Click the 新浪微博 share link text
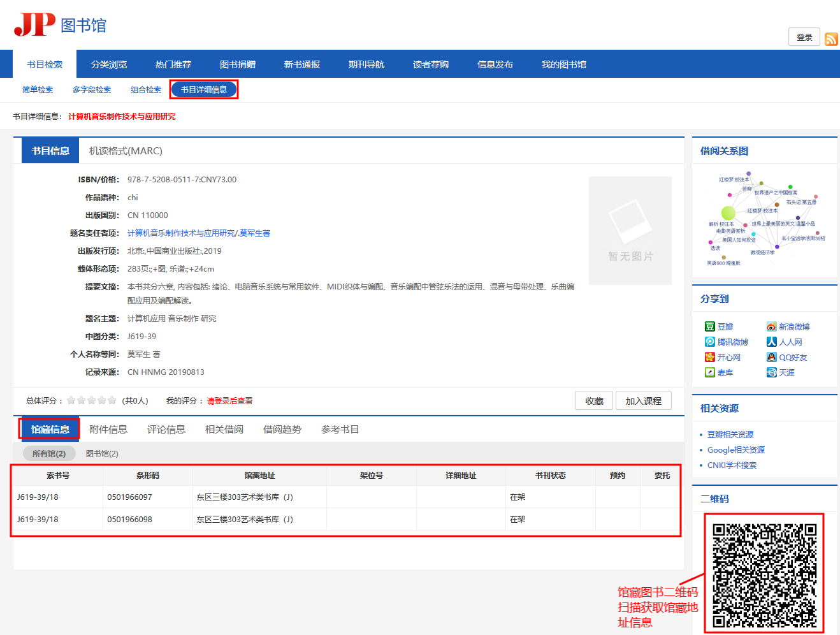The image size is (840, 635). coord(794,326)
